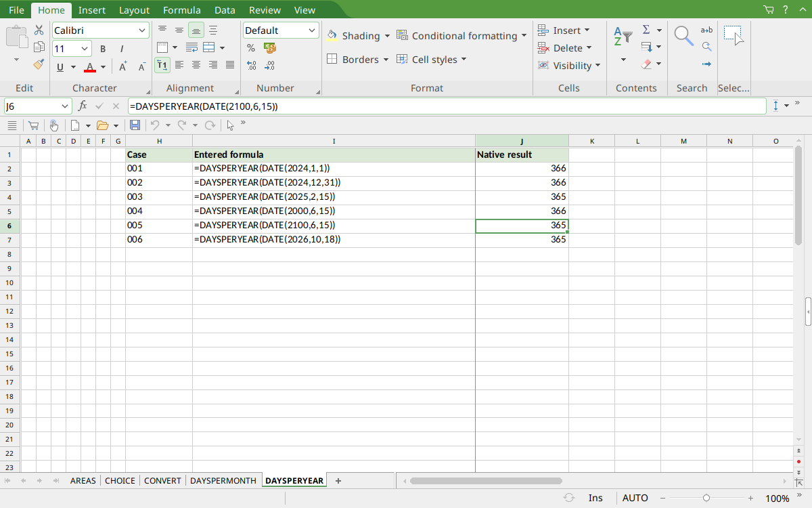Open the Cell styles dropdown
The height and width of the screenshot is (508, 812).
tap(464, 60)
